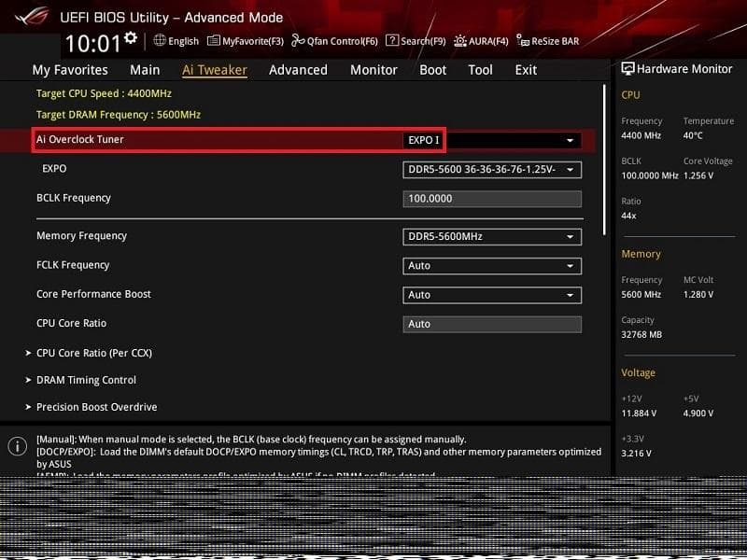Click the Hardware Monitor CPU heading
The height and width of the screenshot is (560, 747).
pos(630,95)
